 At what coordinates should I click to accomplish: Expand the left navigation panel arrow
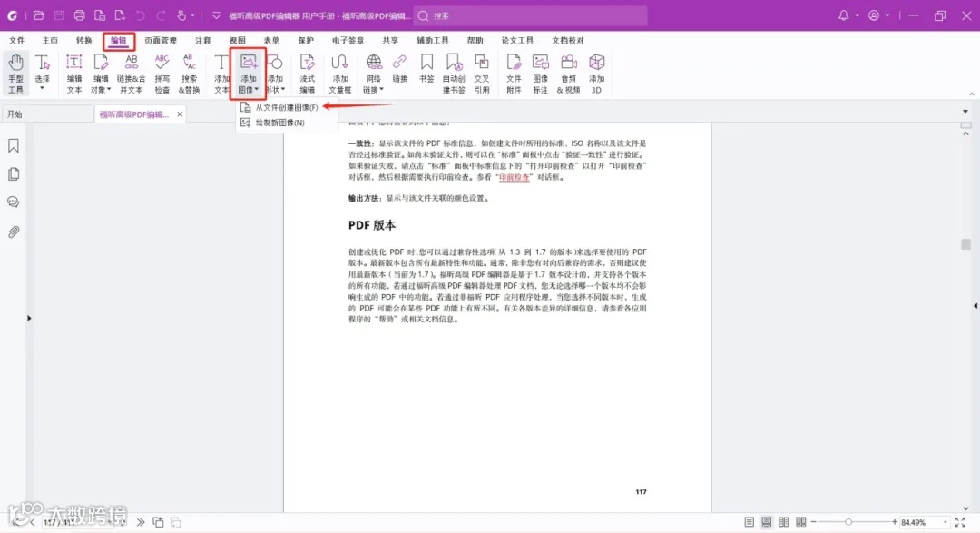coord(29,318)
